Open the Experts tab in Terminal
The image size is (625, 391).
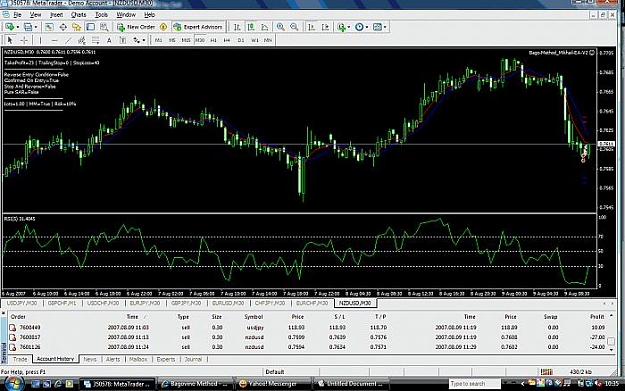click(x=166, y=359)
